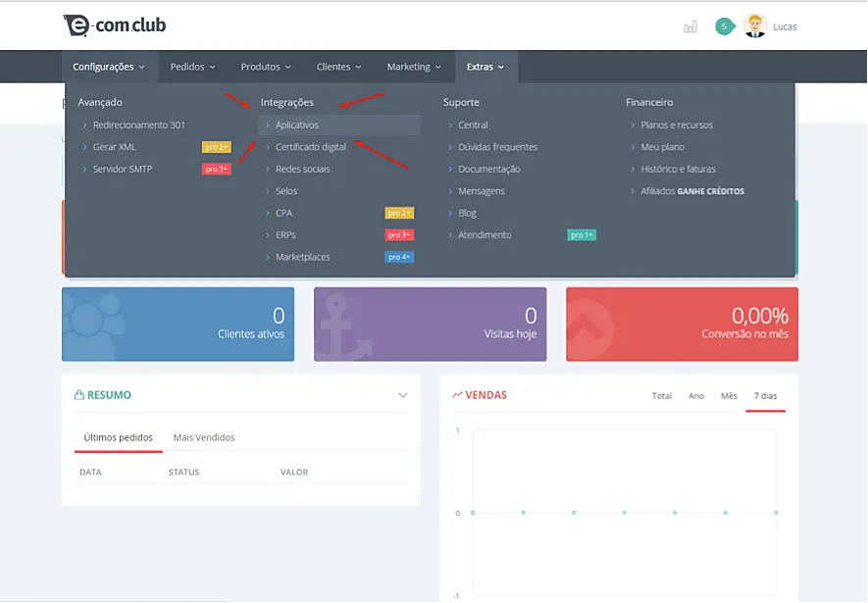Open the Pedidos dropdown menu

tap(192, 67)
